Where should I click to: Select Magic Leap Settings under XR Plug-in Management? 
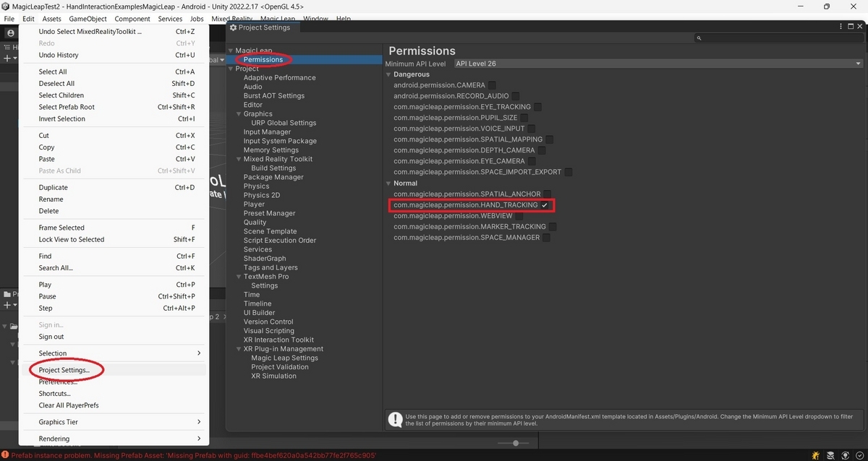pos(284,358)
